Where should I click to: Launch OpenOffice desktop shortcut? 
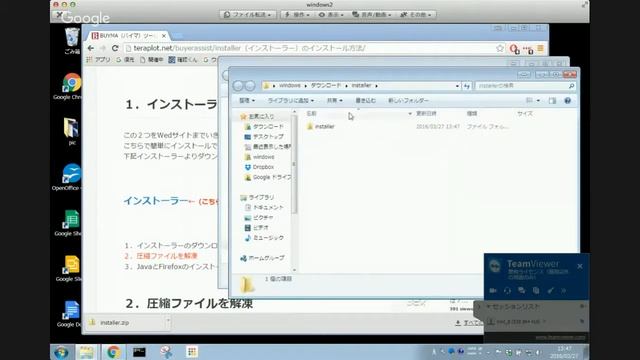[x=70, y=177]
